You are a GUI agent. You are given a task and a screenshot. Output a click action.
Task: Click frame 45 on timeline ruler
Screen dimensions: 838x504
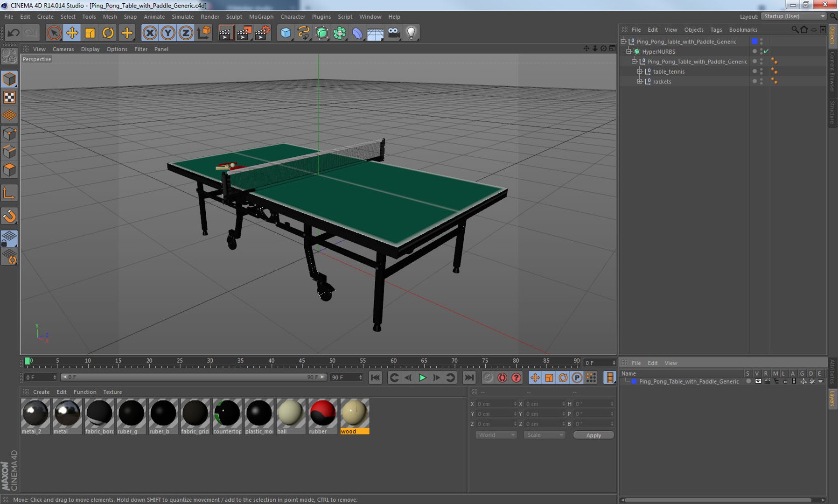[x=302, y=362]
